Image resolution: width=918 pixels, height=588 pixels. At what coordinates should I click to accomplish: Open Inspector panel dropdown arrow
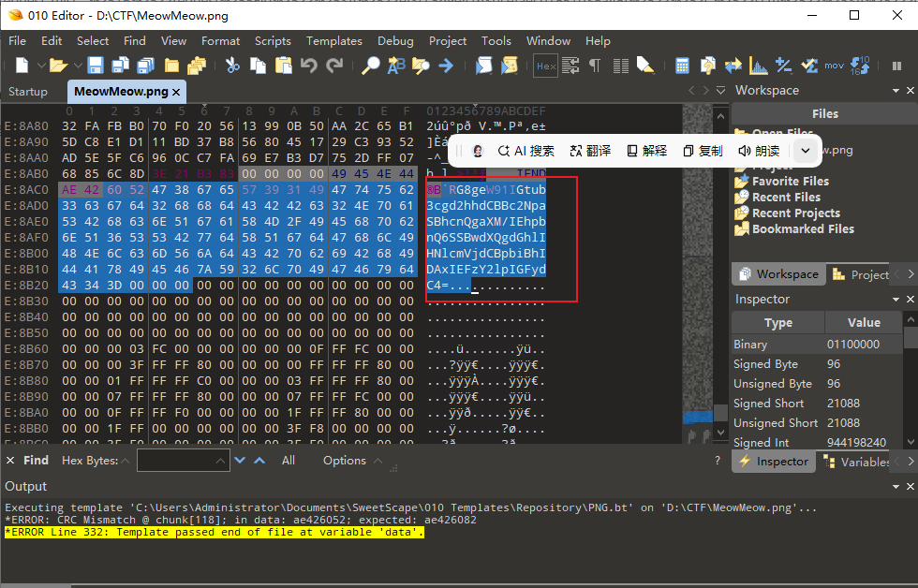pyautogui.click(x=896, y=300)
